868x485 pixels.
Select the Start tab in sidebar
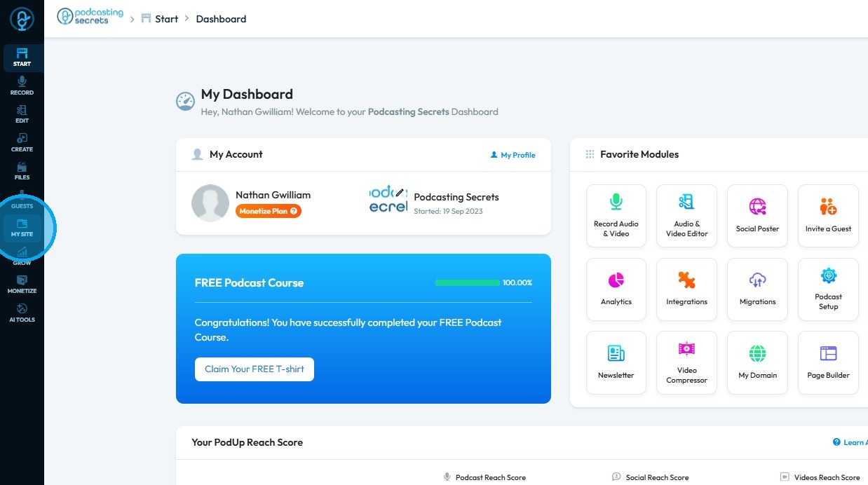(x=22, y=57)
